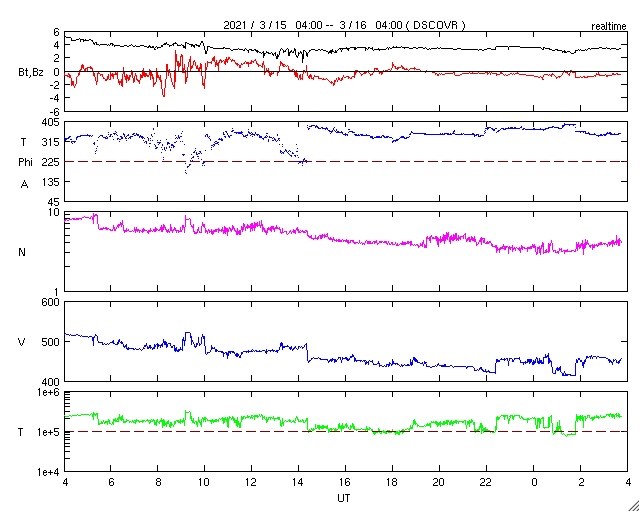This screenshot has width=640, height=512.
Task: Click the "8" hour tick on the UT axis
Action: point(158,483)
